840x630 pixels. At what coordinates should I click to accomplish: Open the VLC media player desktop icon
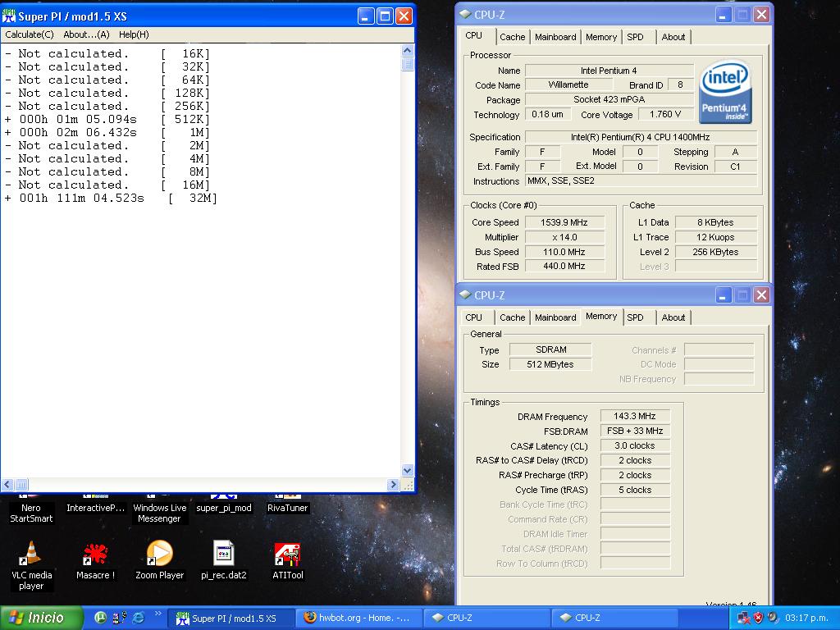coord(31,565)
